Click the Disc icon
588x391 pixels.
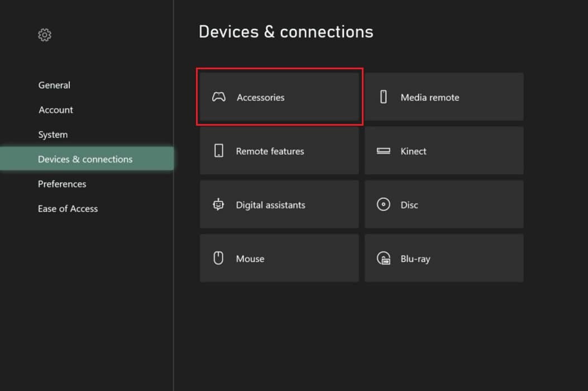click(384, 204)
